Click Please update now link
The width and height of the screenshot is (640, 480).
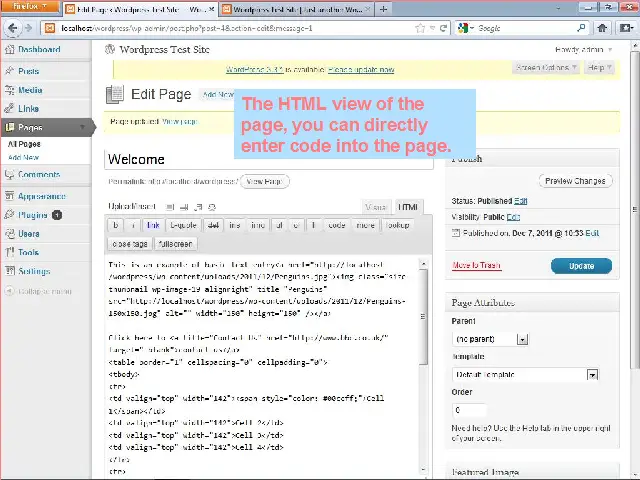(x=361, y=69)
